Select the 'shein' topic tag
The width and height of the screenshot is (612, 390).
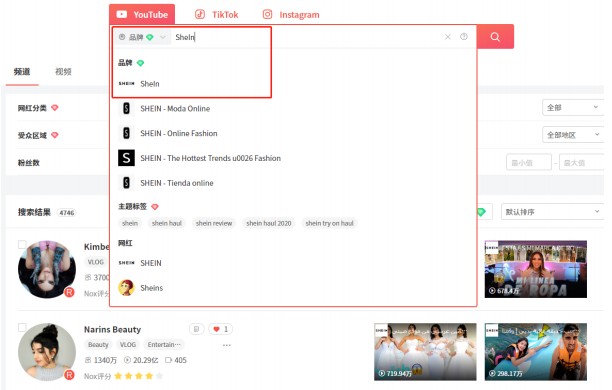coord(130,223)
